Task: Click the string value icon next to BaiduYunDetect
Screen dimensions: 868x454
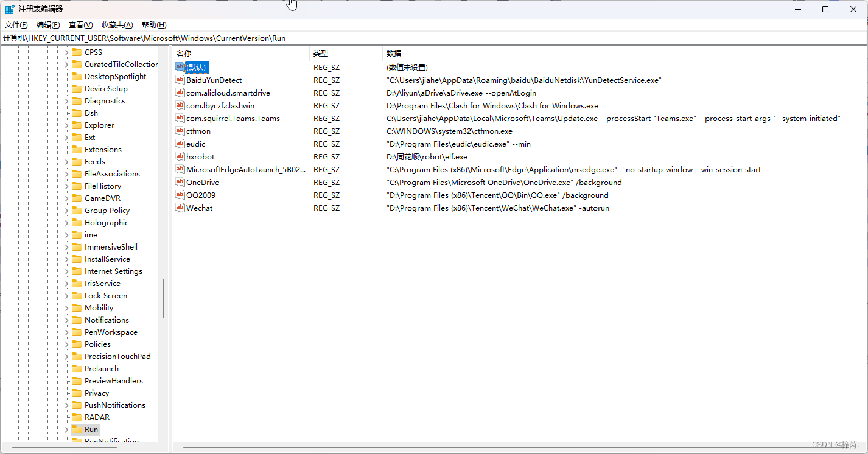Action: click(x=180, y=80)
